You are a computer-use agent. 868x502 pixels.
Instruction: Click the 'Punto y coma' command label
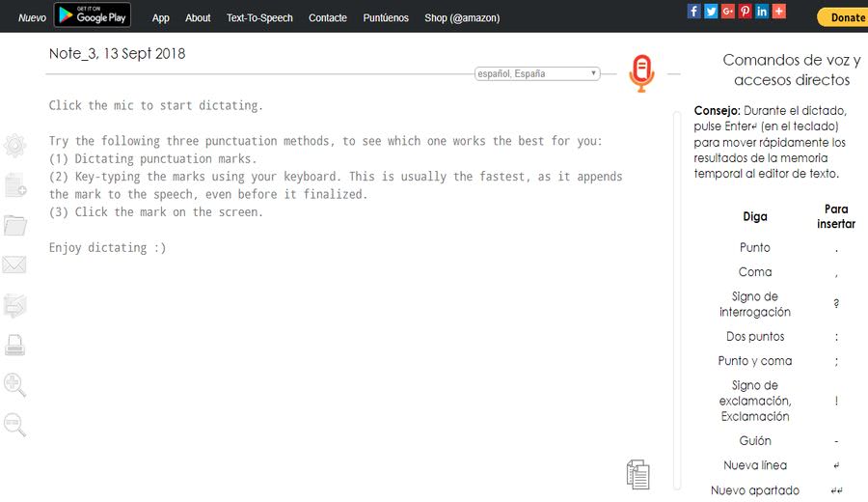click(755, 361)
